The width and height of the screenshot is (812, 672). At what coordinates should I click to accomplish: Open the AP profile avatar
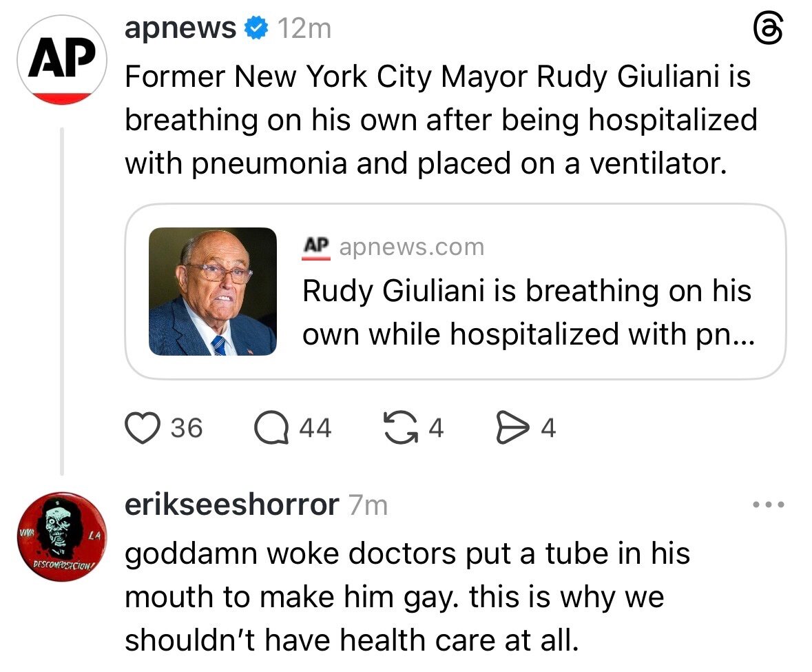point(62,59)
